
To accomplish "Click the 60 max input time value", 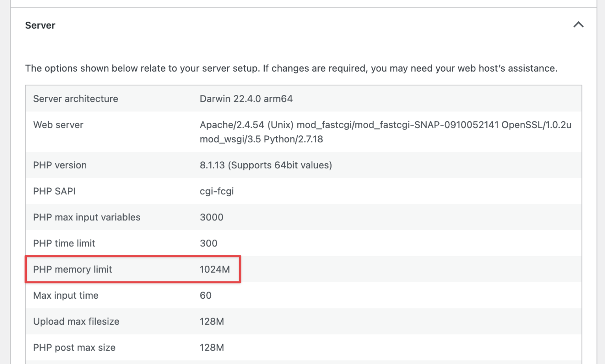I will 206,296.
